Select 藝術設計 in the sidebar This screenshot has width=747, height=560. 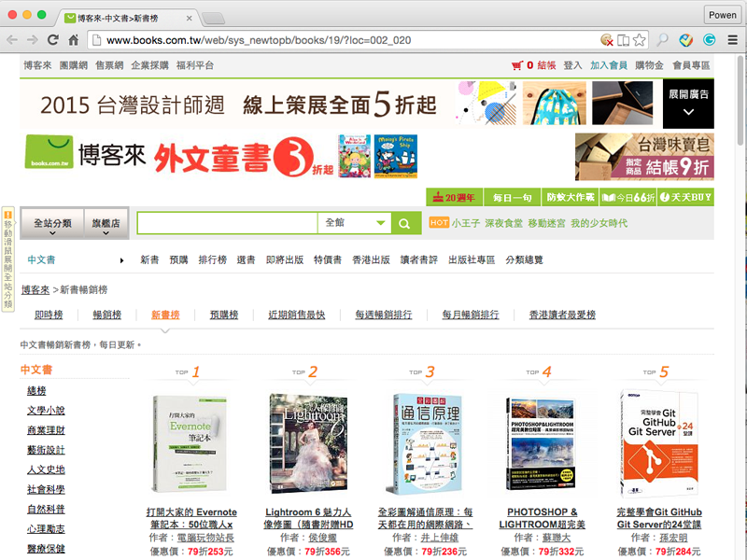[46, 450]
